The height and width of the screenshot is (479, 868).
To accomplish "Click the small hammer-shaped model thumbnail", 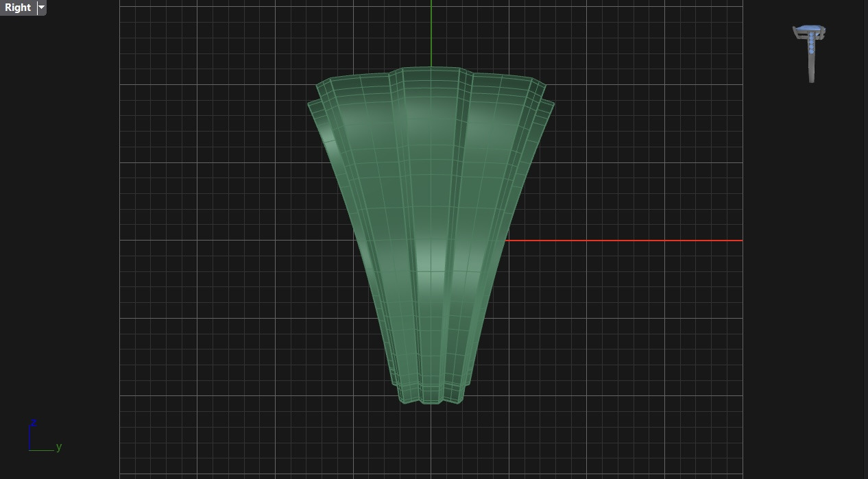I will [810, 53].
